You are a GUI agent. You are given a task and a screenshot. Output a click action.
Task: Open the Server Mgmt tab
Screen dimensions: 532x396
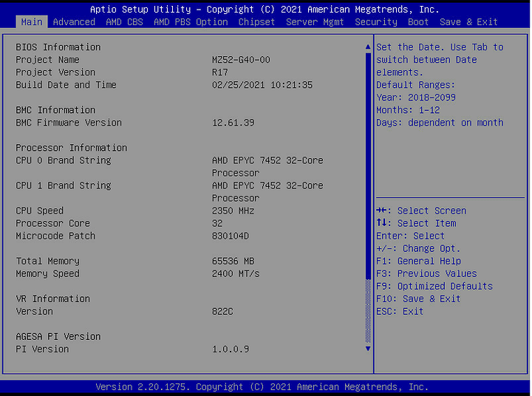click(x=315, y=22)
